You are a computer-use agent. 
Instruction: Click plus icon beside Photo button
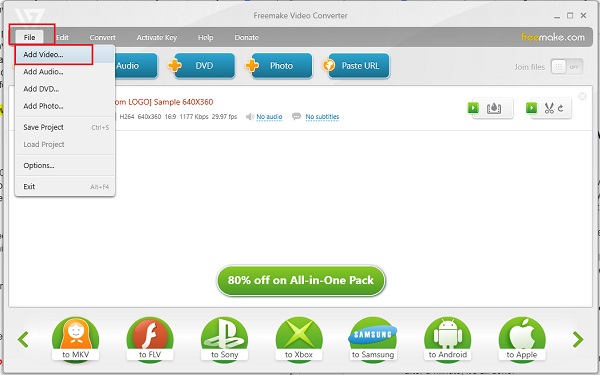(252, 65)
